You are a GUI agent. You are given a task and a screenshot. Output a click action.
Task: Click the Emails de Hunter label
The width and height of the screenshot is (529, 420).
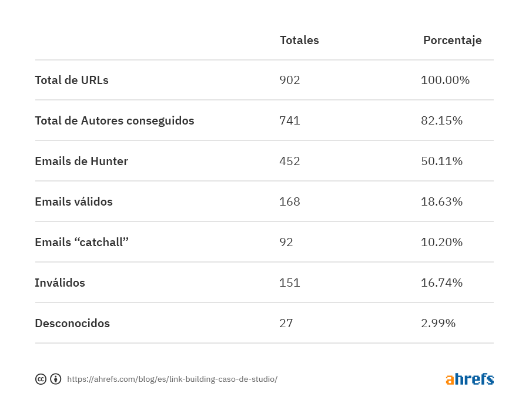81,161
